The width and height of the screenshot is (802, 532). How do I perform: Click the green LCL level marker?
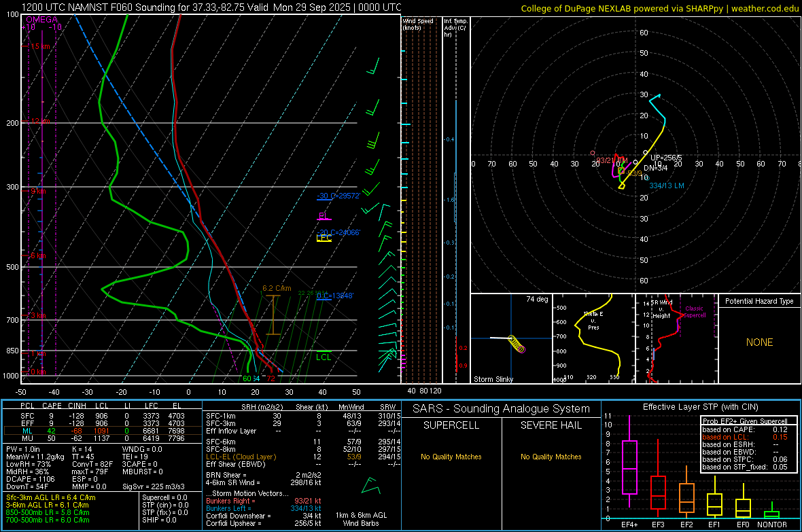click(324, 357)
